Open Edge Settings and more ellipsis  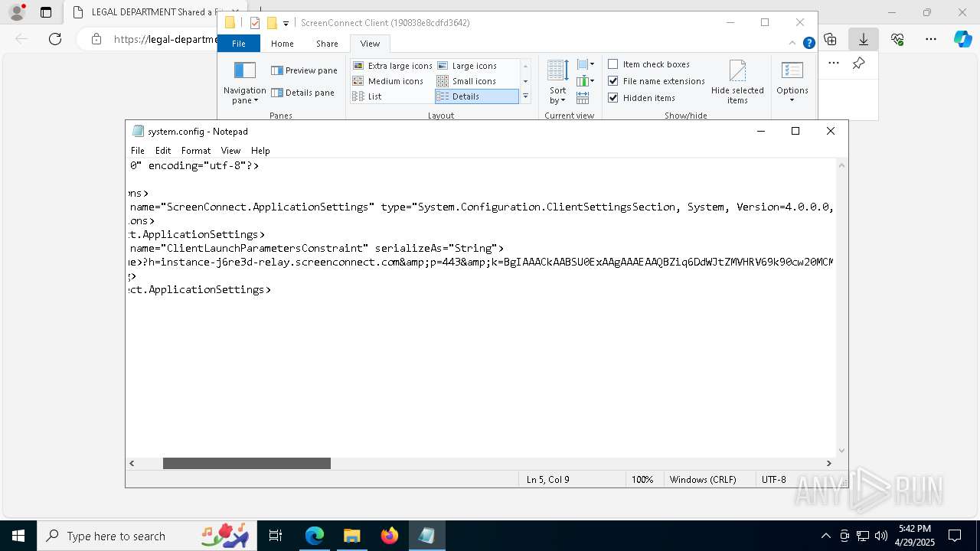click(931, 39)
